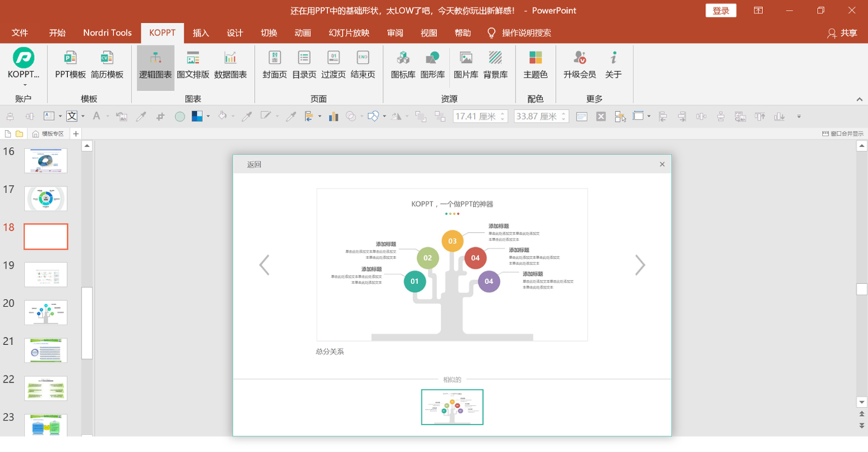Switch to the 动画 tab
This screenshot has height=452, width=868.
click(302, 33)
